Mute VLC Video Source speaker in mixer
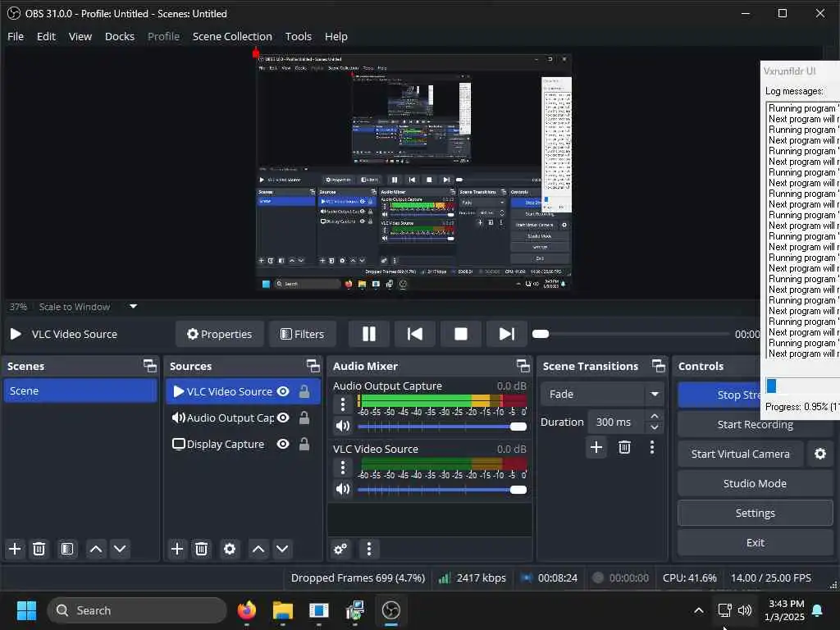840x630 pixels. pos(343,489)
